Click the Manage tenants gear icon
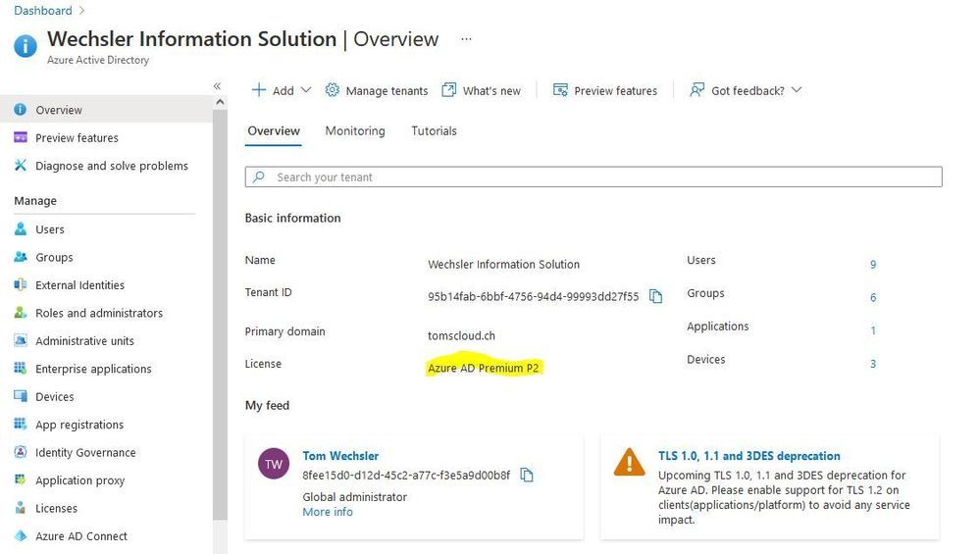This screenshot has height=554, width=980. tap(332, 90)
